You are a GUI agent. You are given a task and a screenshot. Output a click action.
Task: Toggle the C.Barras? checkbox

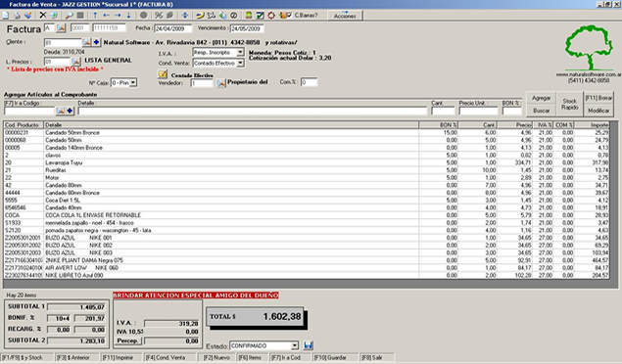[x=289, y=15]
